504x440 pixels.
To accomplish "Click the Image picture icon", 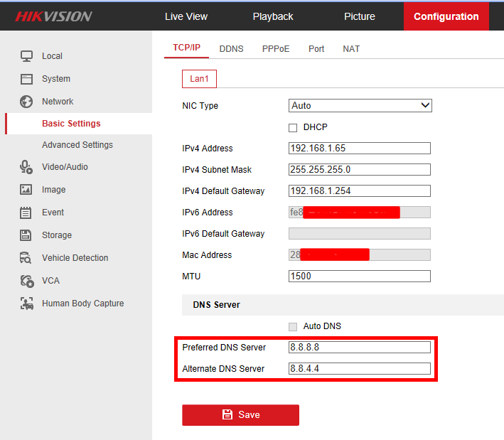I will click(26, 190).
